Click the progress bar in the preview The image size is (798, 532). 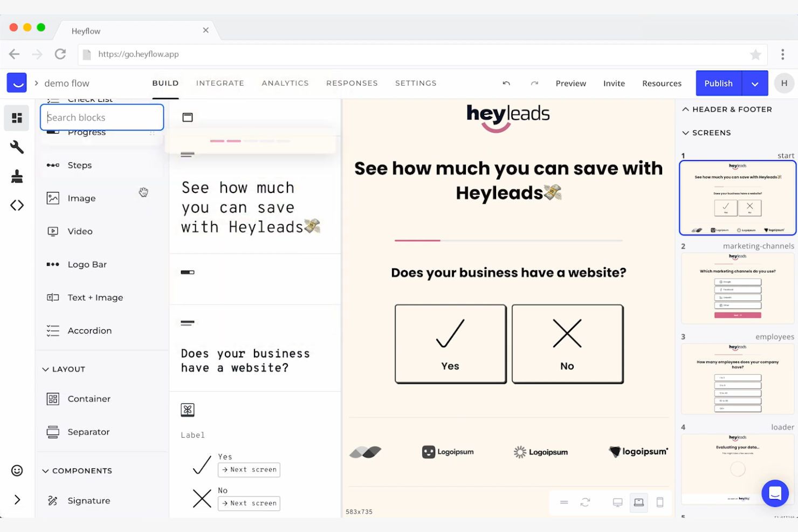point(508,240)
